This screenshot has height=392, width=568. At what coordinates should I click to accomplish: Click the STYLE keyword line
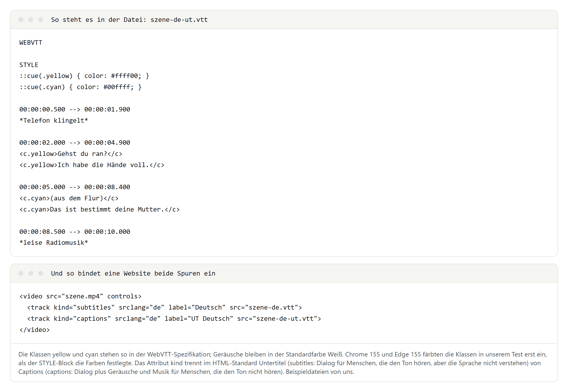[29, 65]
